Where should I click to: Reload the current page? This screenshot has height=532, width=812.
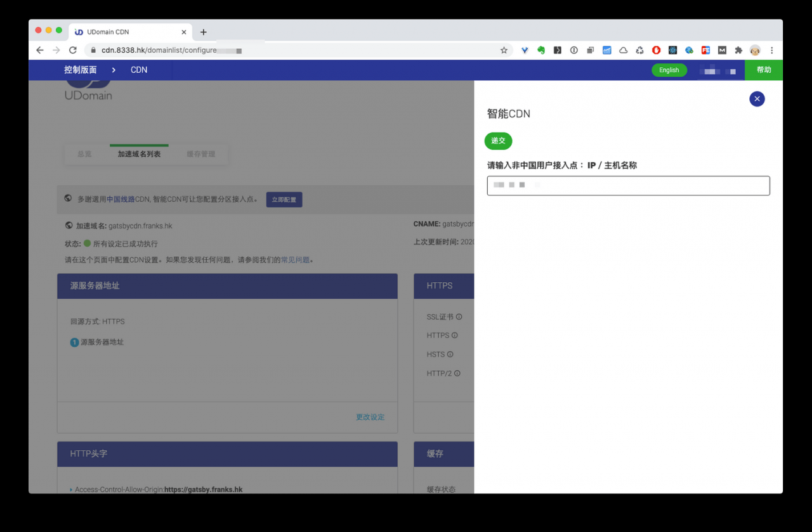pos(72,50)
